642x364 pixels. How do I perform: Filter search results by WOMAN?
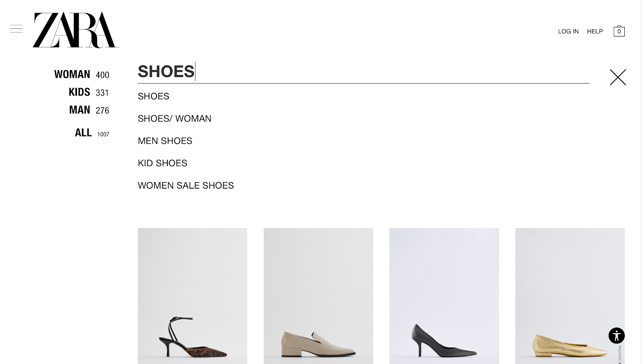[x=72, y=74]
